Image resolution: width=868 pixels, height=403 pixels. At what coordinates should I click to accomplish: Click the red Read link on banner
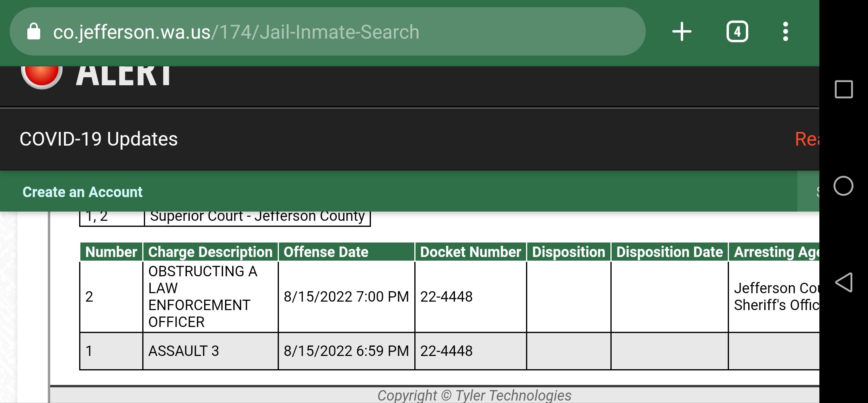tap(807, 139)
